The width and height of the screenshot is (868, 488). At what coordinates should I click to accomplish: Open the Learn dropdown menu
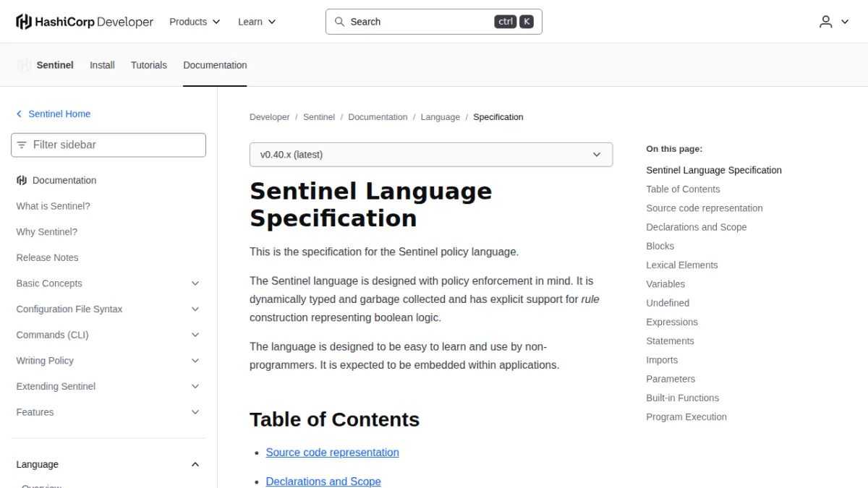257,22
